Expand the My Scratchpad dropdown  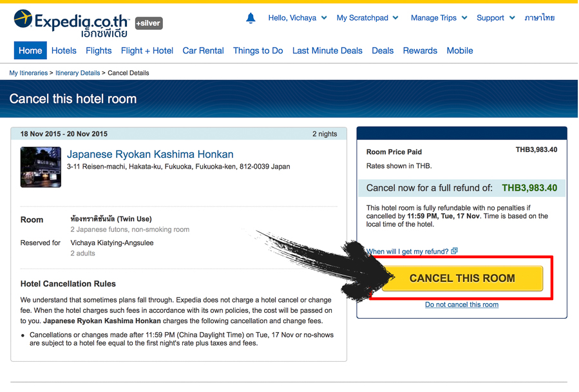(x=367, y=18)
